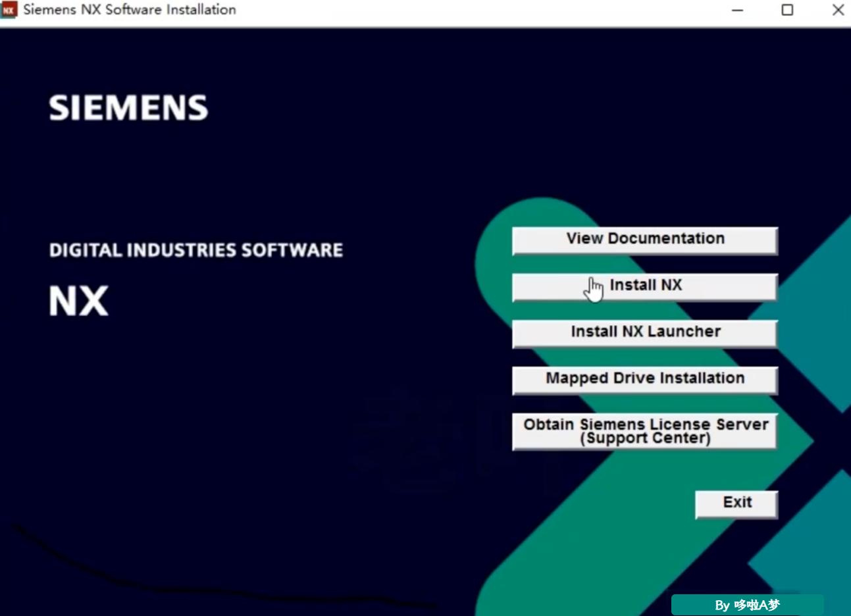Screen dimensions: 851x616
Task: Click the "By 哆啦A梦" watermark badge
Action: pos(747,605)
